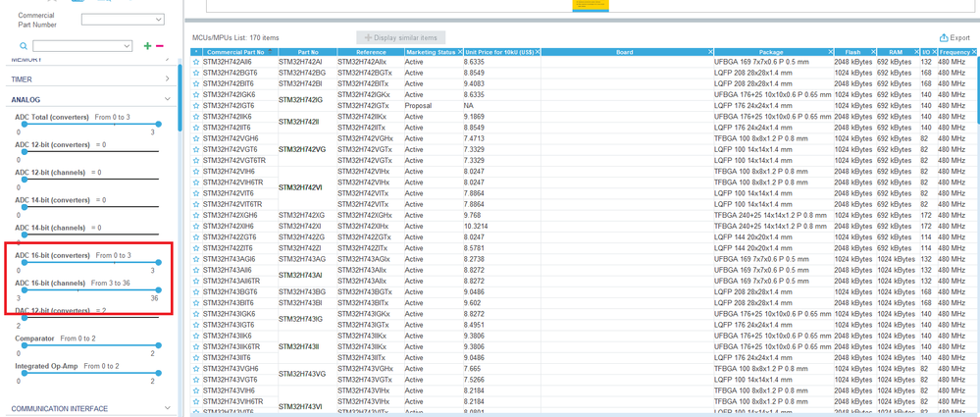The image size is (980, 417).
Task: Star the STM32H743VIH6TR row as favorite
Action: pyautogui.click(x=196, y=400)
